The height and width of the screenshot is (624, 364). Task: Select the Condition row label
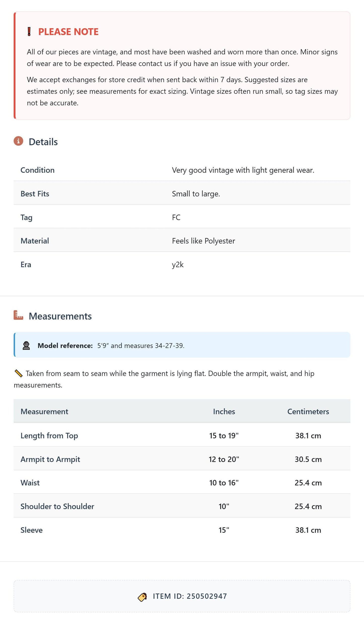38,170
